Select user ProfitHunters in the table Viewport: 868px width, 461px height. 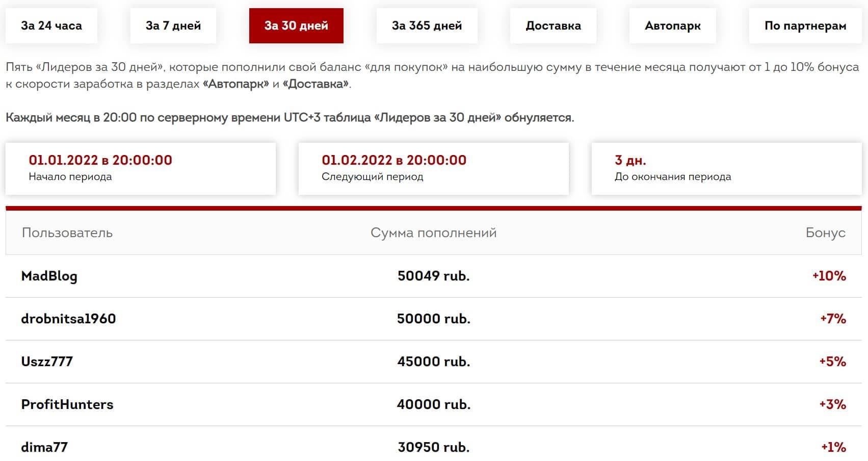(67, 404)
